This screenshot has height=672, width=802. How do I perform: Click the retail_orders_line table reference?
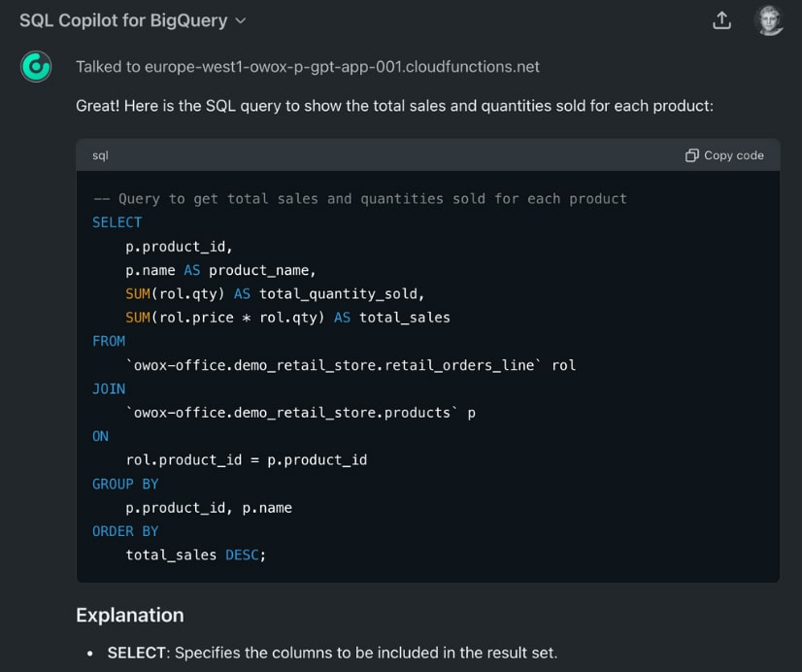[x=351, y=365]
